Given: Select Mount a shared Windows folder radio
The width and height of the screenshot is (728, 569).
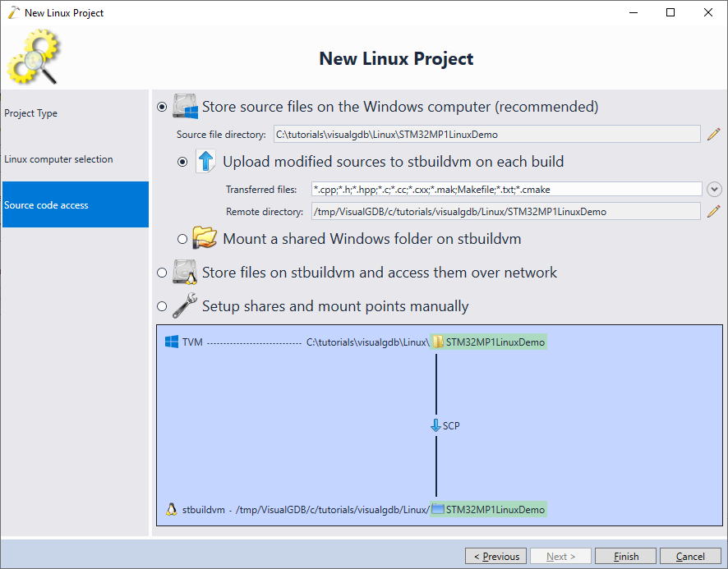Looking at the screenshot, I should (182, 239).
